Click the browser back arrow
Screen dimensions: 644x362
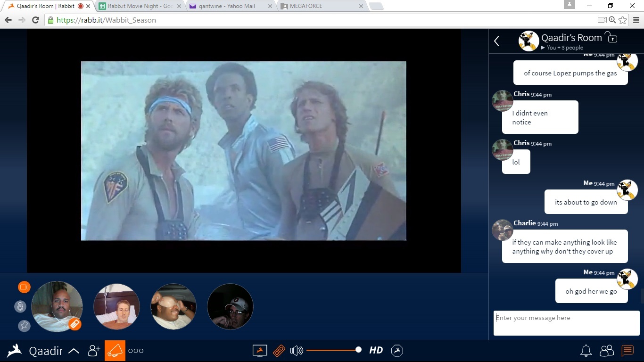click(8, 20)
